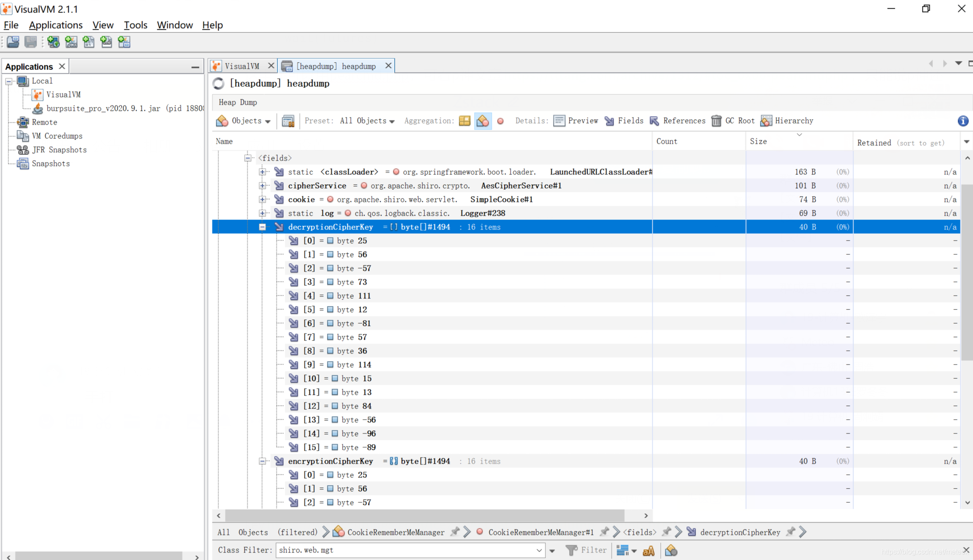Toggle aggregation by classes icon
The height and width of the screenshot is (560, 973).
pos(483,121)
